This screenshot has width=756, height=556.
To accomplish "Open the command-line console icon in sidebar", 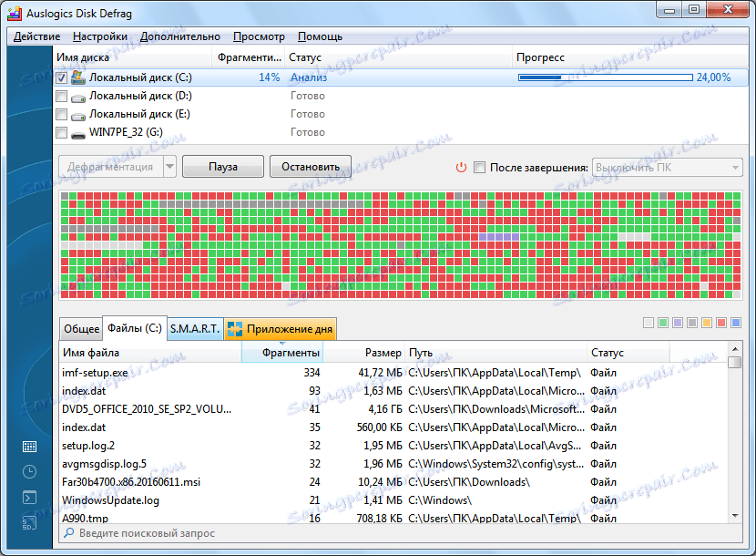I will pyautogui.click(x=29, y=498).
